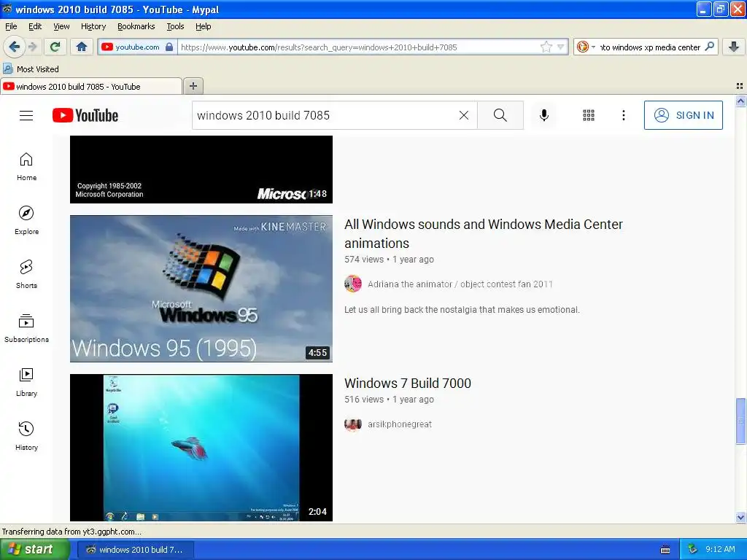Screen dimensions: 747x560
Task: Click the search bar magnifier icon
Action: pyautogui.click(x=709, y=47)
